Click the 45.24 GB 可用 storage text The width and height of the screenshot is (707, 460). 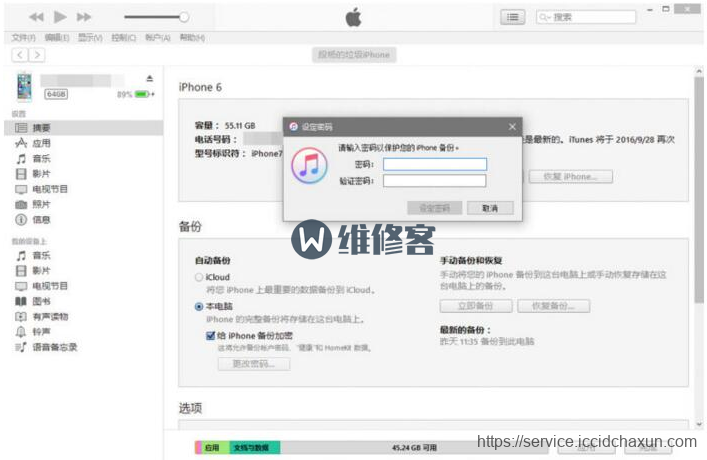coord(414,447)
